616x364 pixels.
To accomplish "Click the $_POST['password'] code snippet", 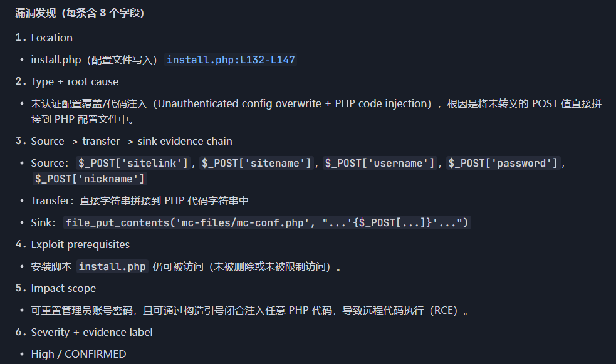I will pyautogui.click(x=503, y=163).
